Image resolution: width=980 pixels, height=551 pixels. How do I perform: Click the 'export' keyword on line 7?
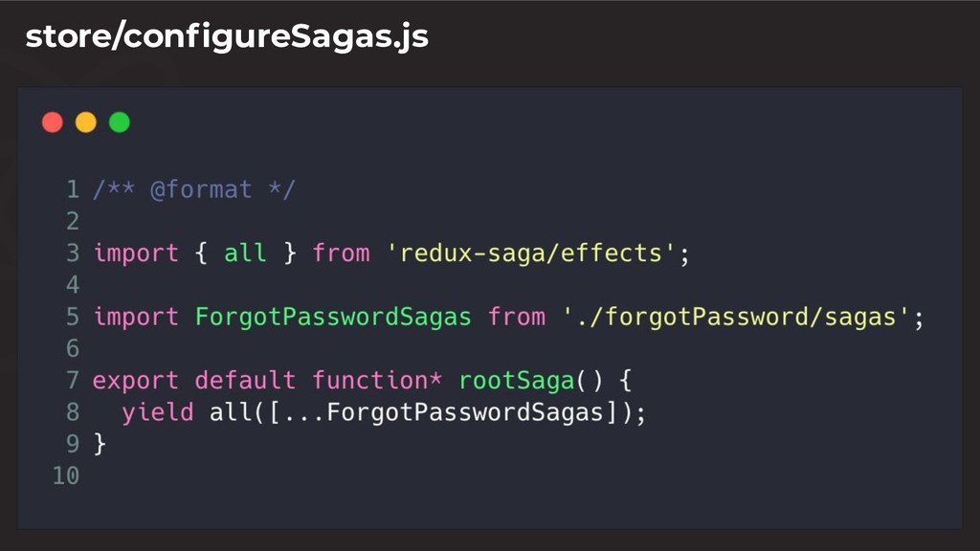pyautogui.click(x=136, y=381)
